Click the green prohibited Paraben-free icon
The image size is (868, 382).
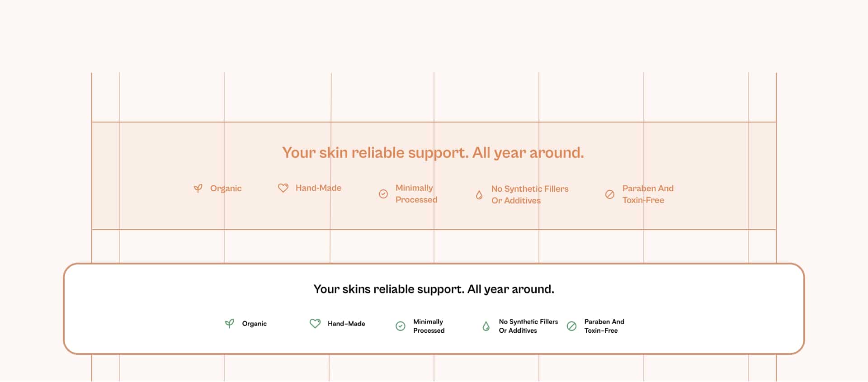[x=572, y=326]
